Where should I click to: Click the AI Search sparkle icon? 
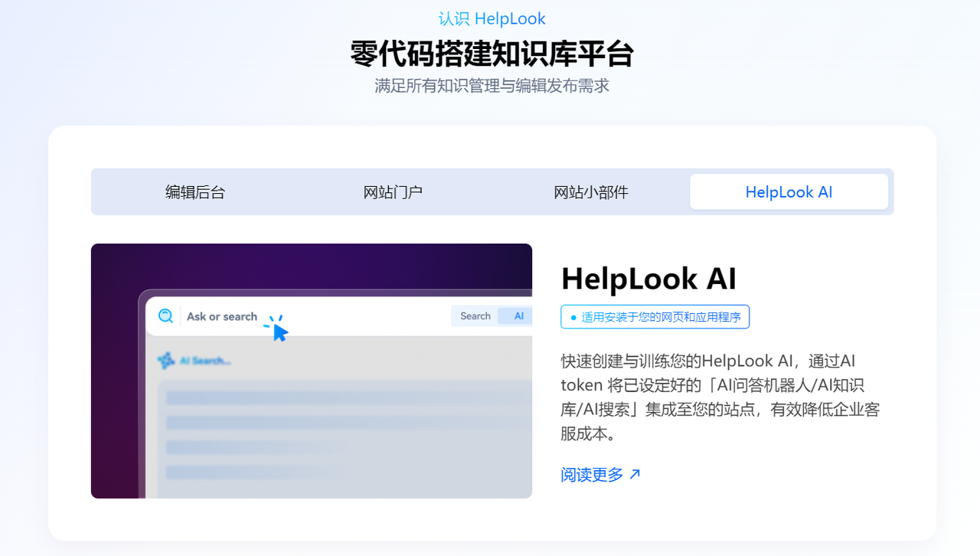[x=165, y=360]
